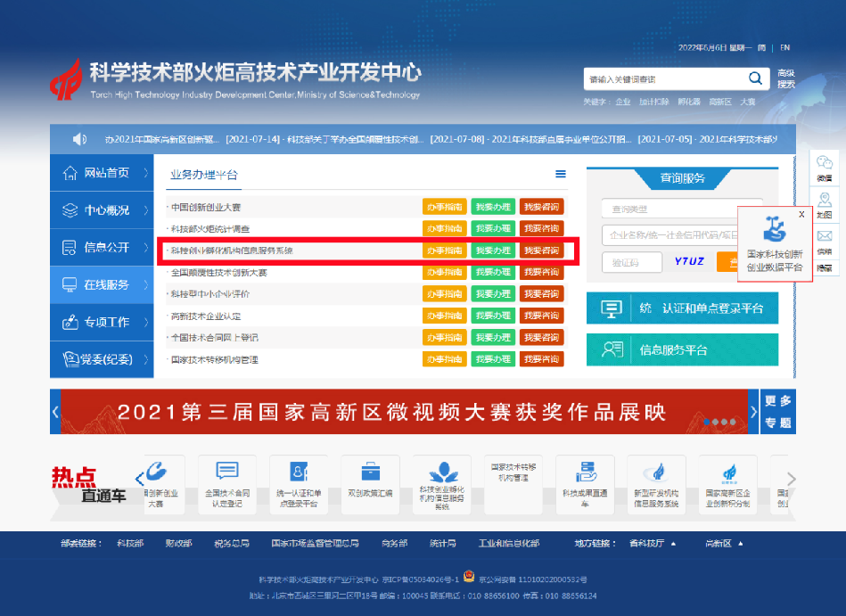Click the 加计扣除 keyword link

(654, 102)
